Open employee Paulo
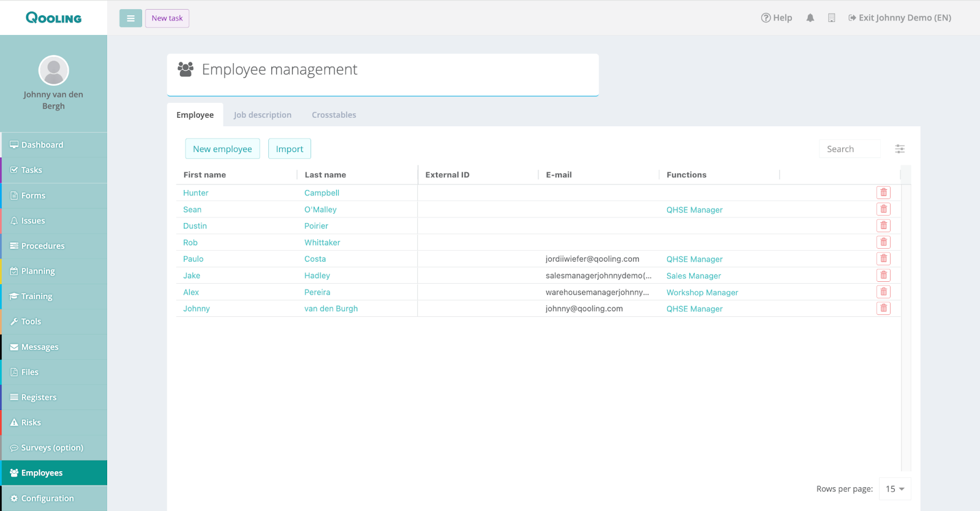The image size is (980, 511). 193,259
